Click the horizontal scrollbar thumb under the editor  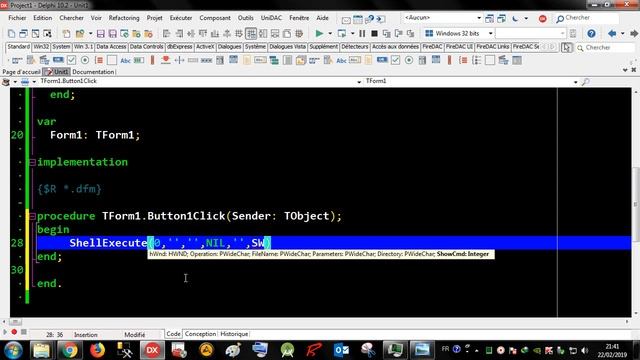[x=15, y=322]
